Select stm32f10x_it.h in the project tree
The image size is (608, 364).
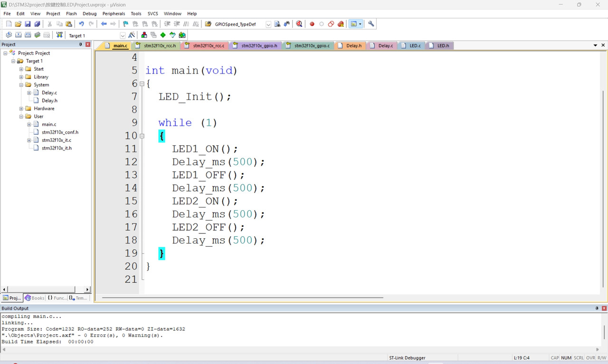tap(57, 148)
